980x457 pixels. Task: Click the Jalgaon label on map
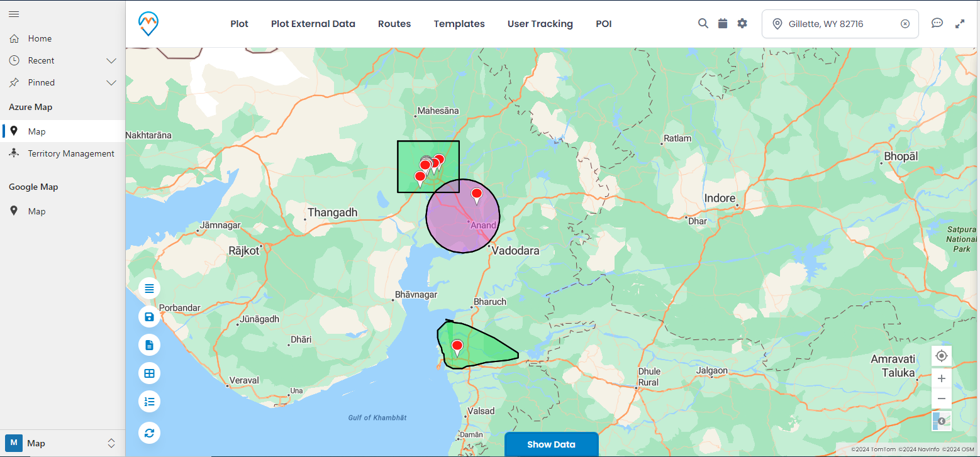tap(711, 371)
